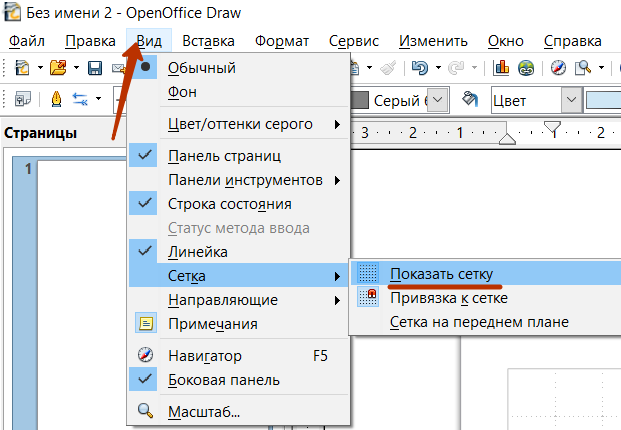Viewport: 621px width, 430px height.
Task: Open the Arrow Style dropdown arrow
Action: (x=98, y=99)
